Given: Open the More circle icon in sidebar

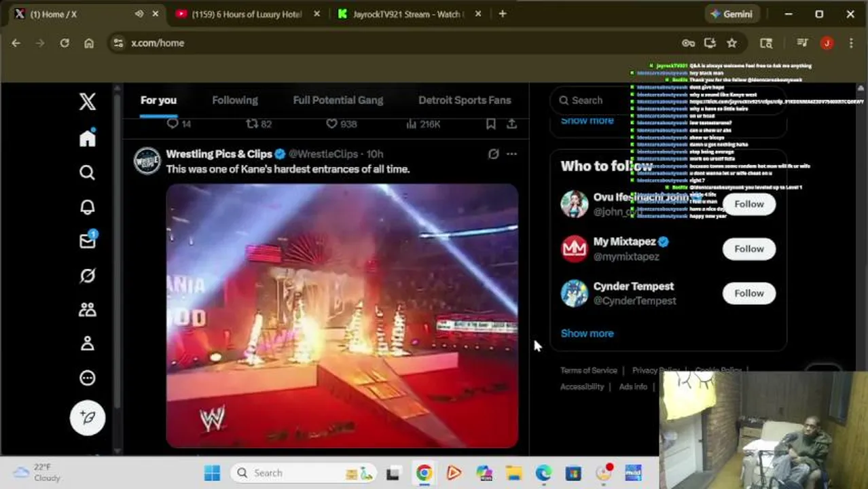Looking at the screenshot, I should click(88, 378).
